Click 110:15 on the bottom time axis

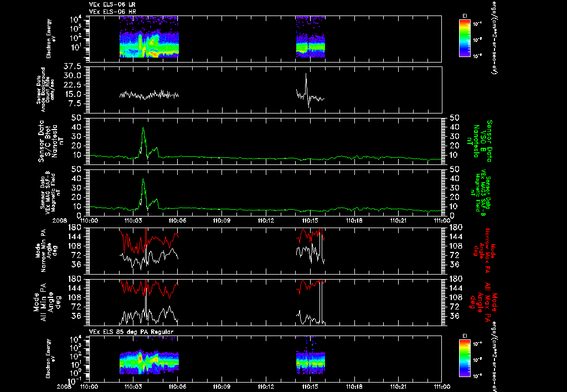(x=310, y=386)
